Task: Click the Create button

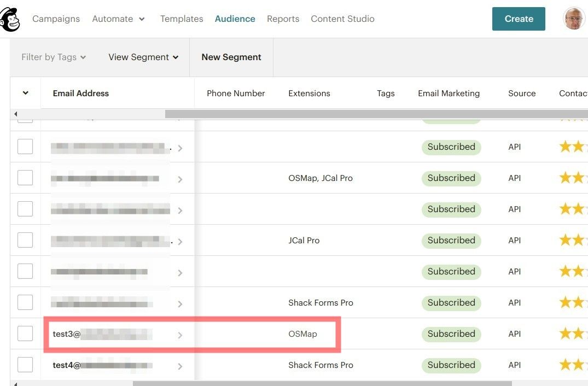Action: (x=519, y=19)
